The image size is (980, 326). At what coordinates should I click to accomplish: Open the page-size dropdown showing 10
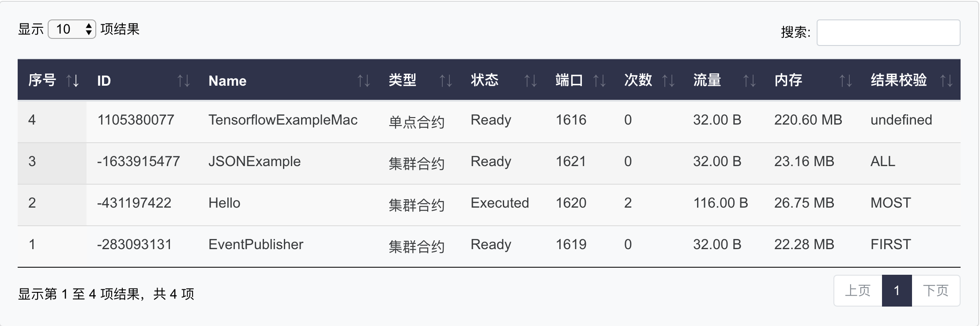[x=72, y=30]
